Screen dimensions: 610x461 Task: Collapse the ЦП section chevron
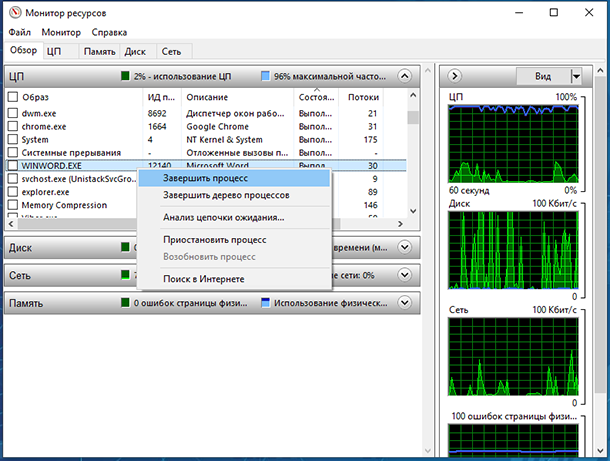(x=405, y=76)
